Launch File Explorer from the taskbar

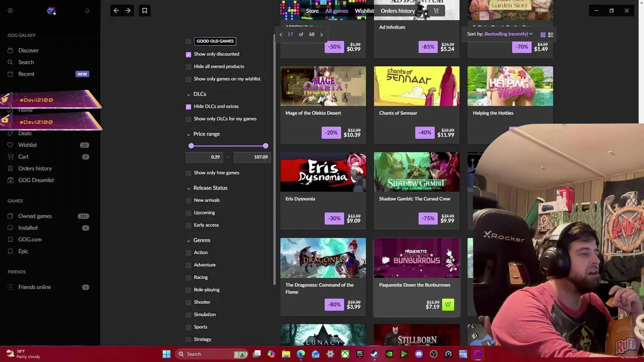286,354
